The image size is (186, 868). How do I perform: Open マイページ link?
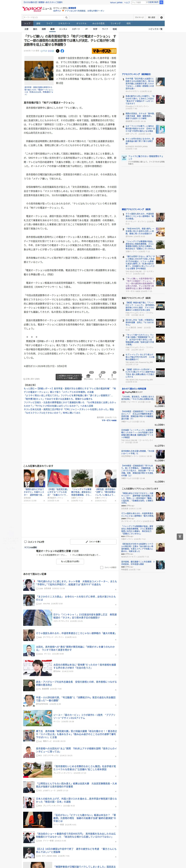click(139, 17)
